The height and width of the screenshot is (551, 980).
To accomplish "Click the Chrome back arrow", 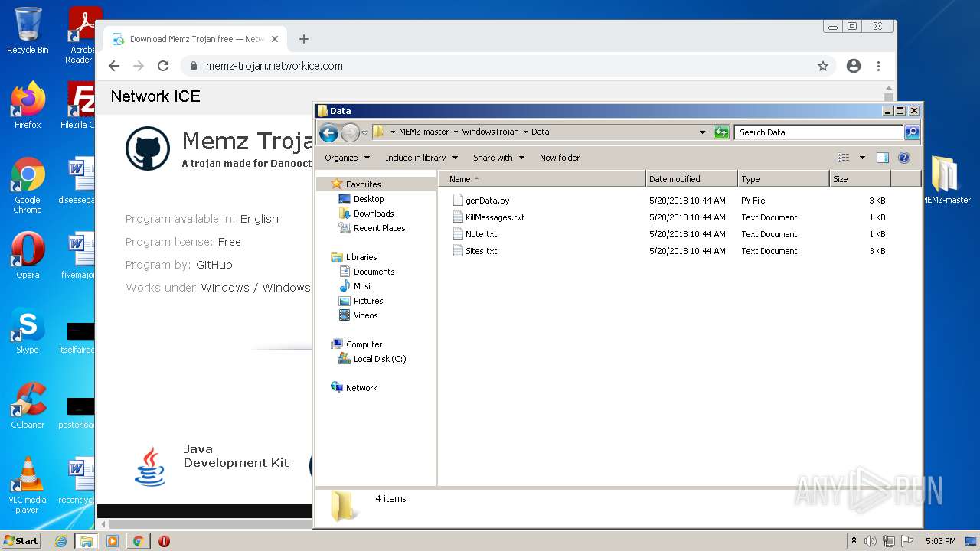I will click(x=114, y=66).
